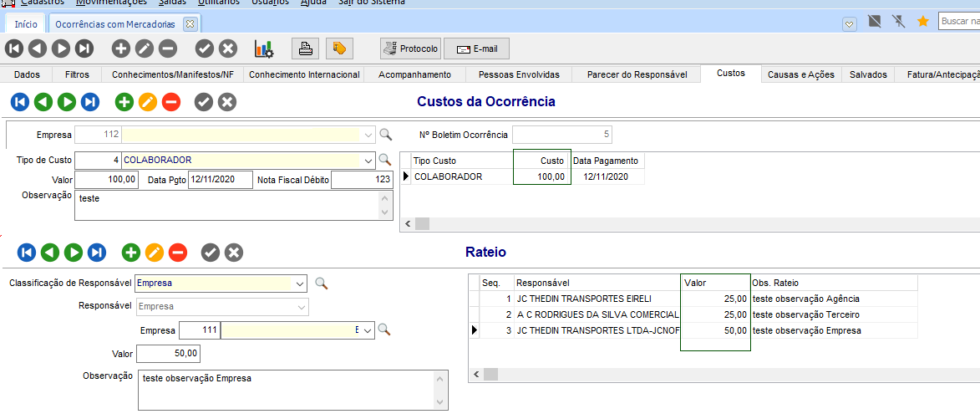
Task: Confirm cost entry in Custos da Ocorrência
Action: [x=204, y=101]
